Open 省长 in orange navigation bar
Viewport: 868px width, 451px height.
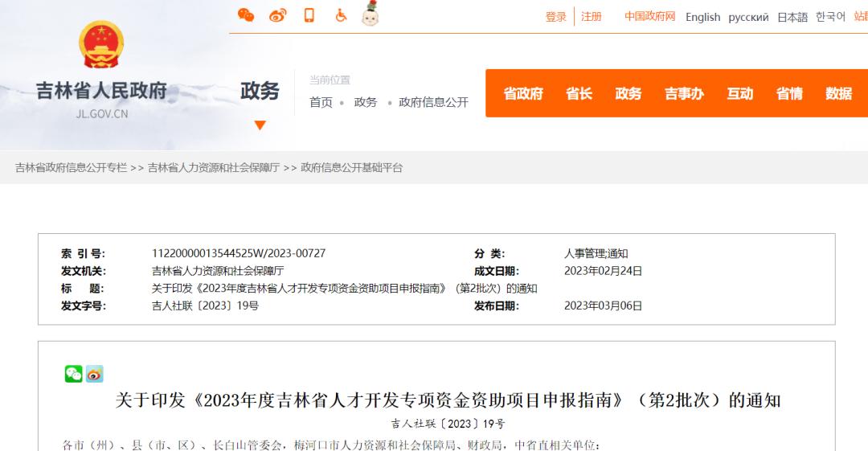coord(579,93)
